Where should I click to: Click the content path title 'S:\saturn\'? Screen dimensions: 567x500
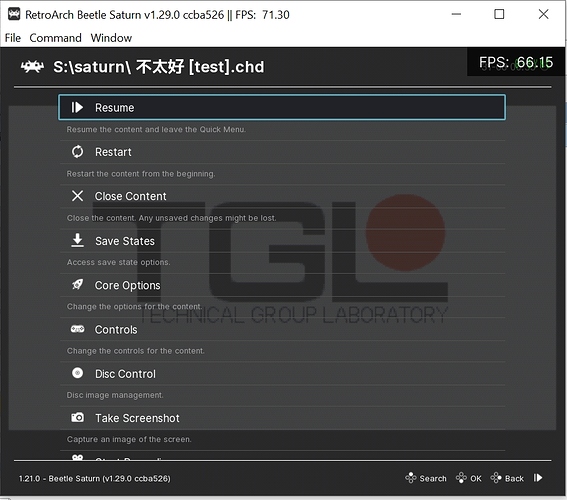tap(92, 67)
